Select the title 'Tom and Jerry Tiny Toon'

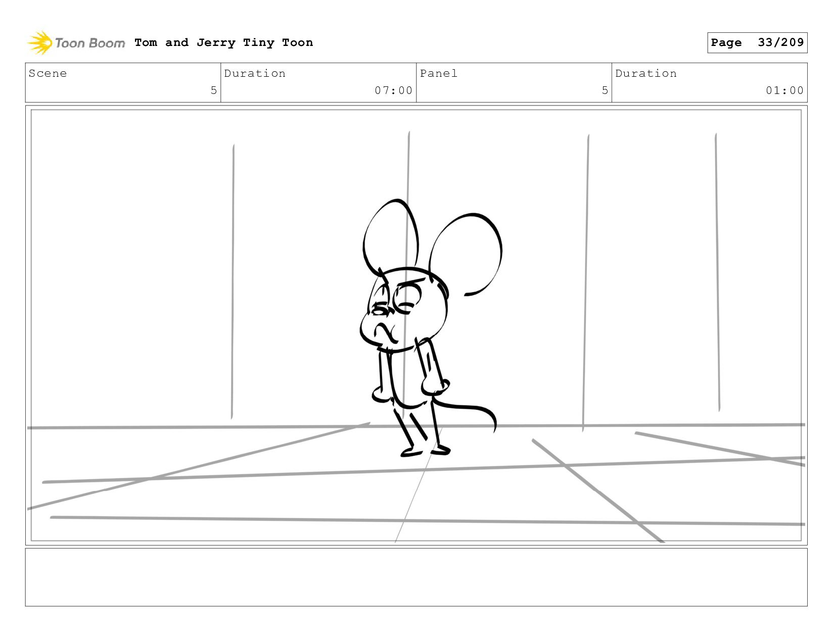click(x=224, y=42)
